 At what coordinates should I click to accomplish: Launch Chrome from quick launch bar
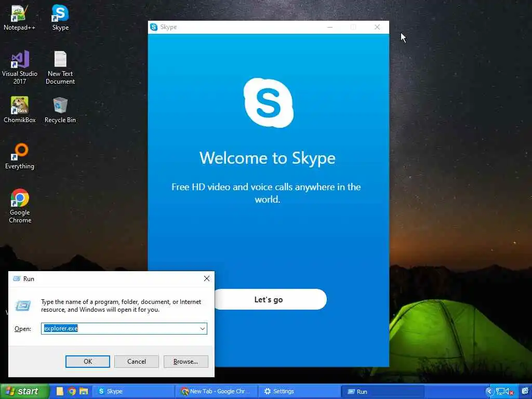tap(72, 391)
